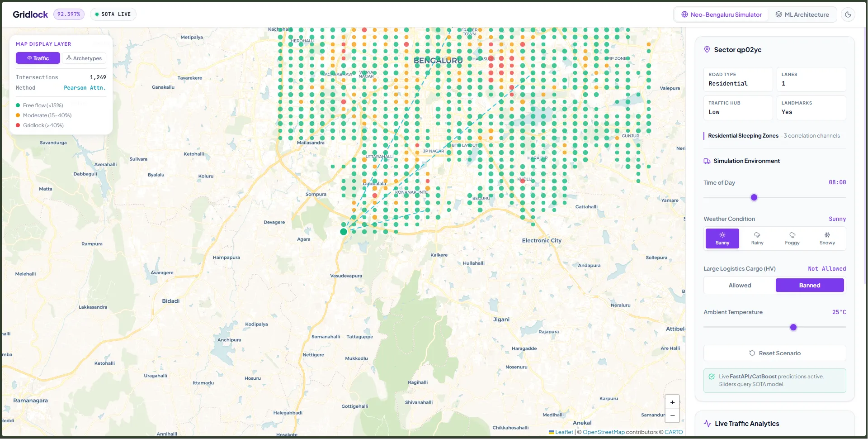This screenshot has height=439, width=868.
Task: Click the Reset Scenario button
Action: click(x=775, y=353)
